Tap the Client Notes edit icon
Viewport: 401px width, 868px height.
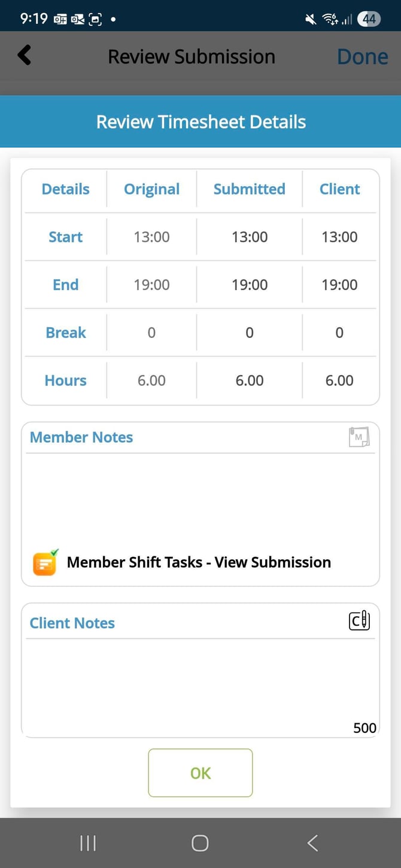click(359, 621)
